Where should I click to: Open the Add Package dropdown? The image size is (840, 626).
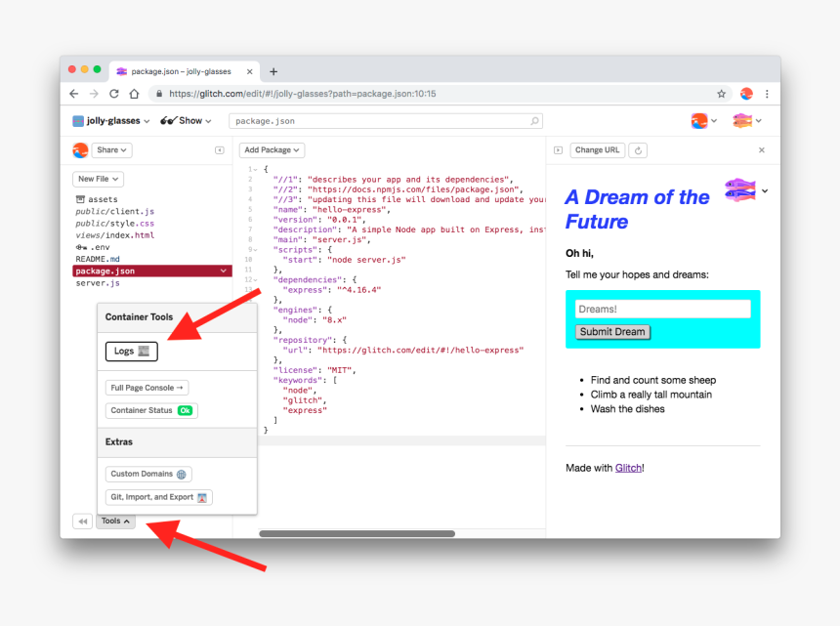tap(272, 150)
